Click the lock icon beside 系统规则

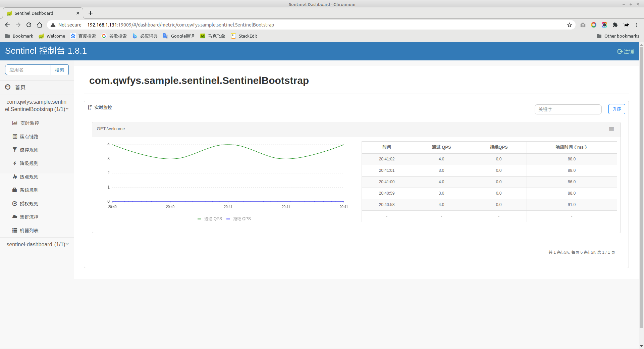click(x=14, y=190)
